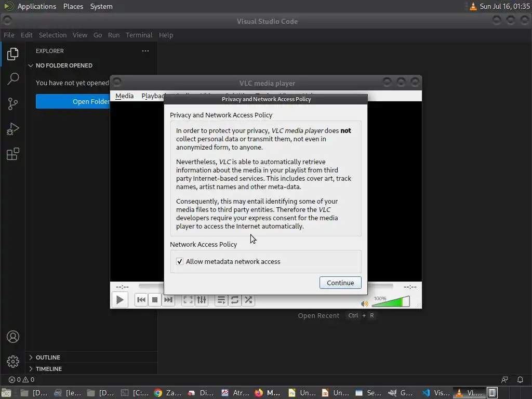Click the Open Folder button in VS Code
The width and height of the screenshot is (532, 399).
[x=73, y=101]
